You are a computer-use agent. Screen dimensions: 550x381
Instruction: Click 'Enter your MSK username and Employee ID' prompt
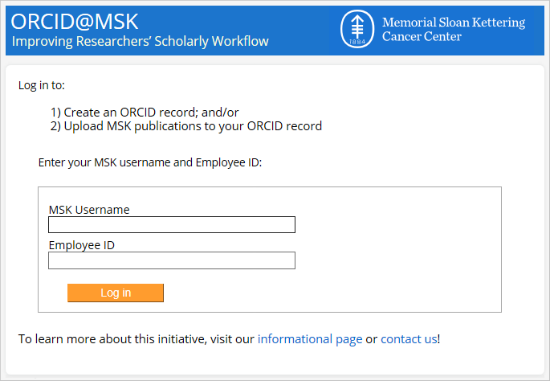click(x=150, y=162)
